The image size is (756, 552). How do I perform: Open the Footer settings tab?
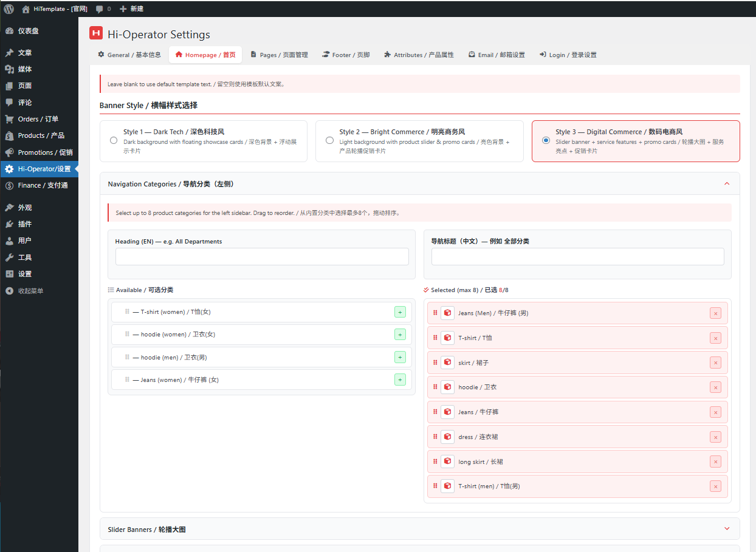coord(345,55)
